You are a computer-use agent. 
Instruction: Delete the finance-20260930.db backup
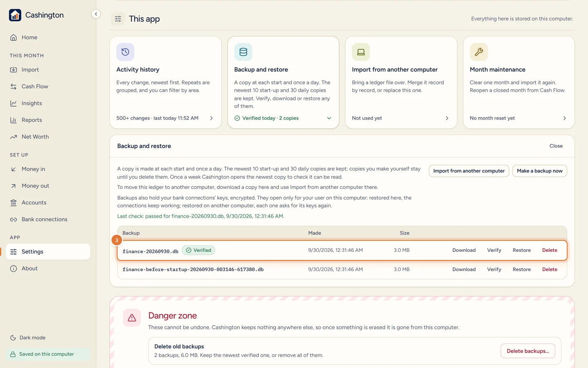pyautogui.click(x=550, y=250)
